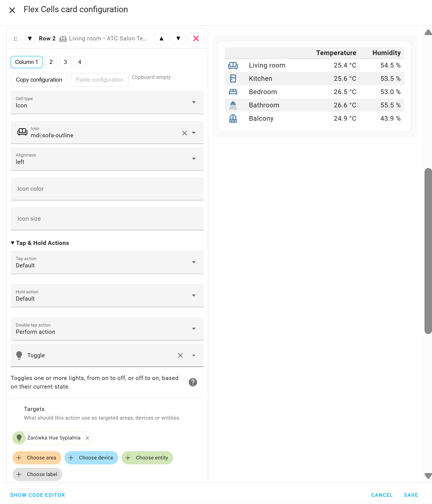The width and height of the screenshot is (432, 504).
Task: Remove the Żarówka Hue Sypialnia target
Action: 87,438
